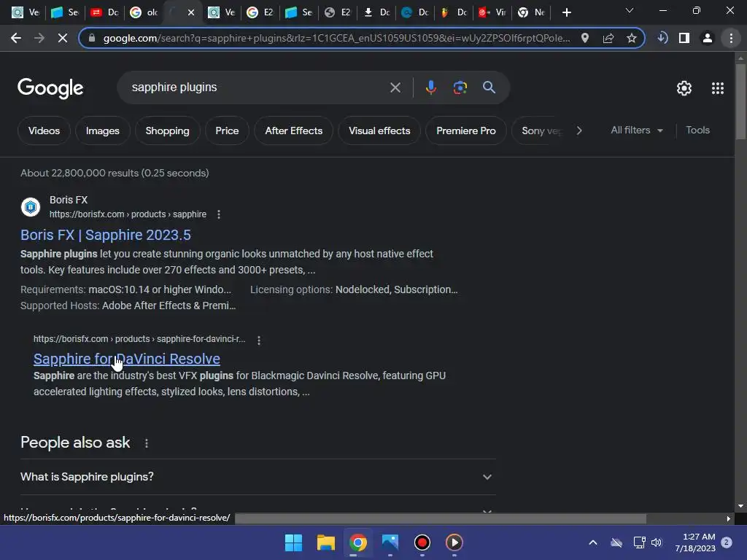Open more options for sapphire-for-davinci result
The height and width of the screenshot is (560, 747).
coord(259,340)
